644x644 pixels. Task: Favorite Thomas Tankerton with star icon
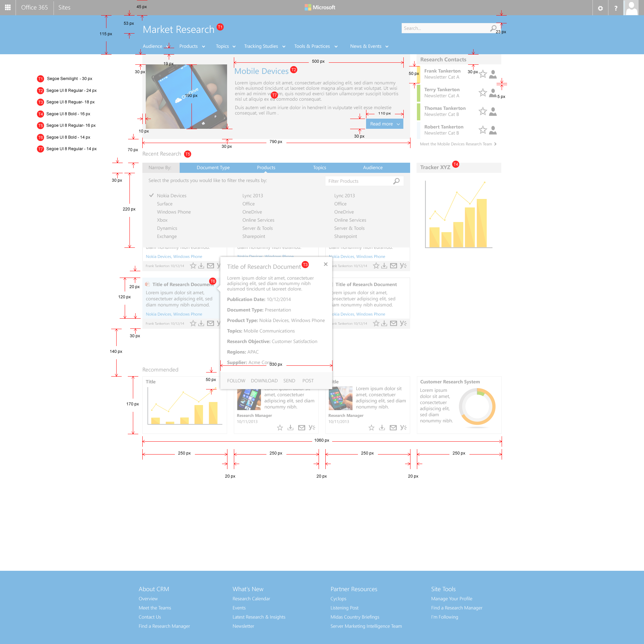coord(483,111)
